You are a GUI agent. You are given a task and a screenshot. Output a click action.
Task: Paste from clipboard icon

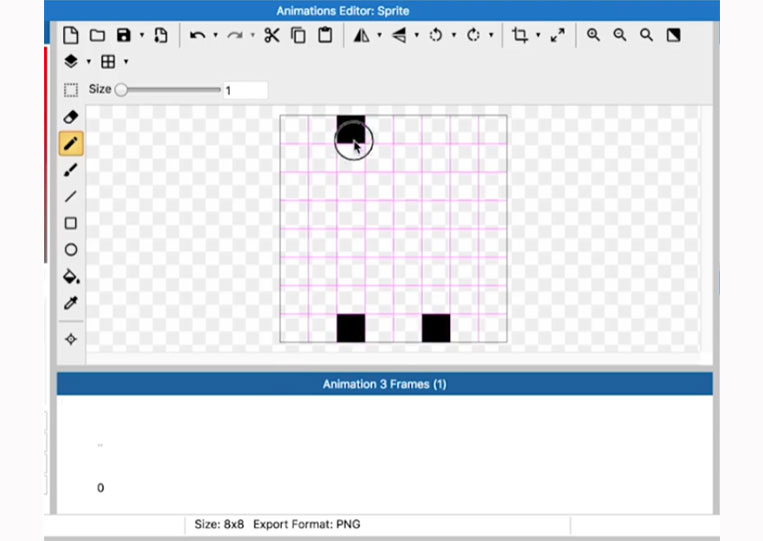tap(325, 35)
